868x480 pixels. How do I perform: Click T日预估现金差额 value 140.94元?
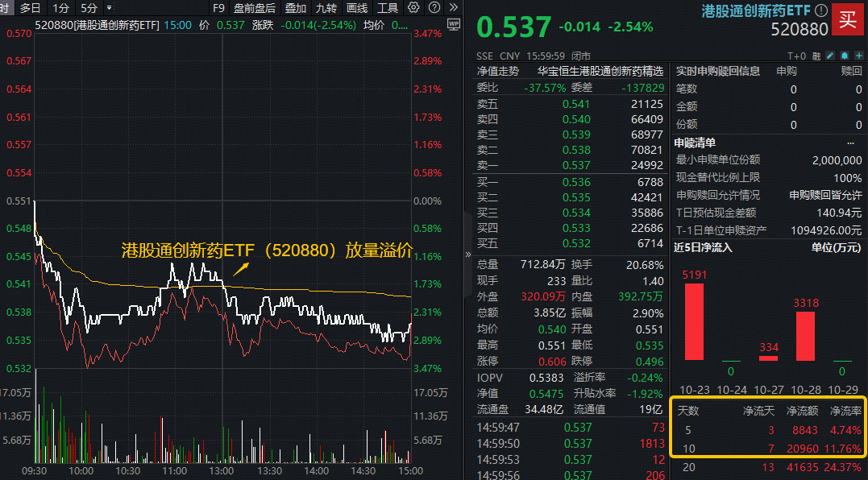839,213
